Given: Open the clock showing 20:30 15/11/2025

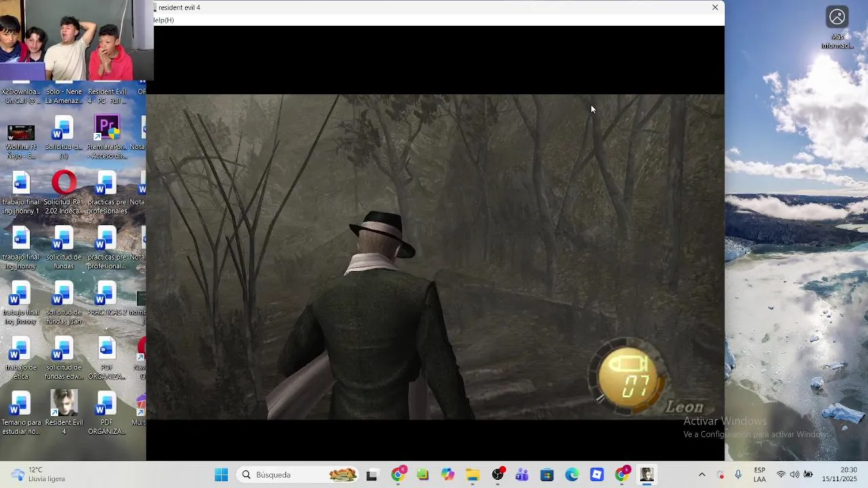Looking at the screenshot, I should point(840,474).
